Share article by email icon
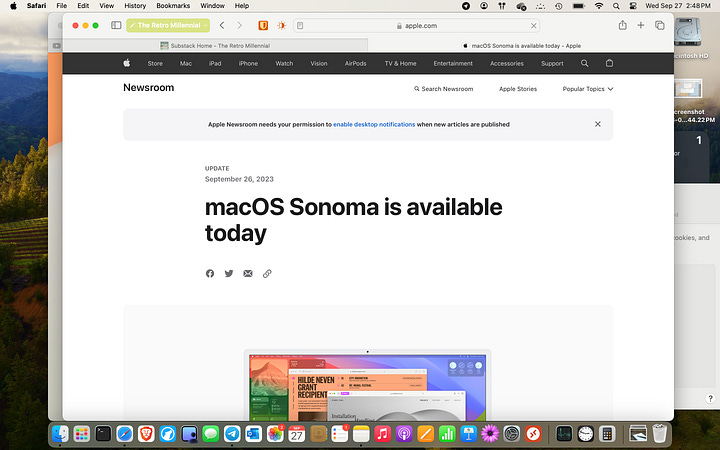 248,274
